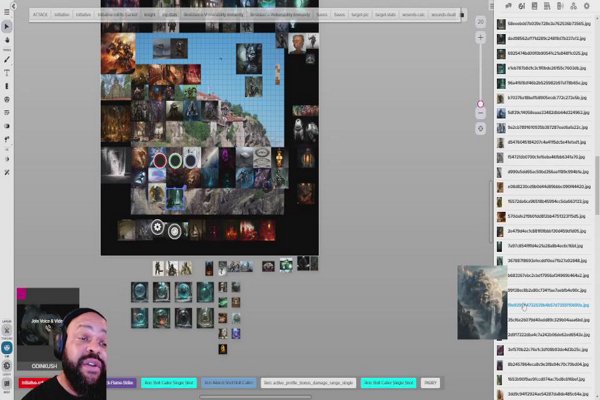Click the zoom level value box

click(481, 22)
